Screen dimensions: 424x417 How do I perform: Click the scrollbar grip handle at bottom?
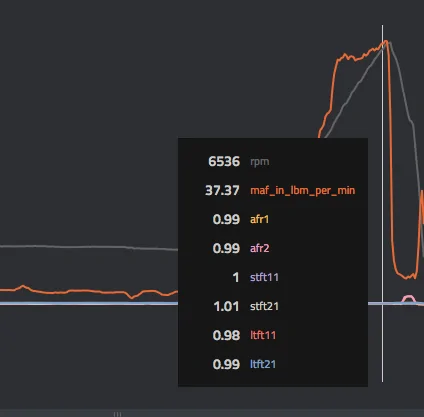point(117,414)
